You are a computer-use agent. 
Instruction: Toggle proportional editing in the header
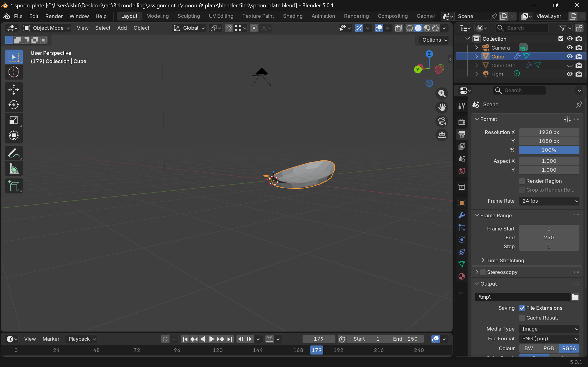pyautogui.click(x=254, y=28)
